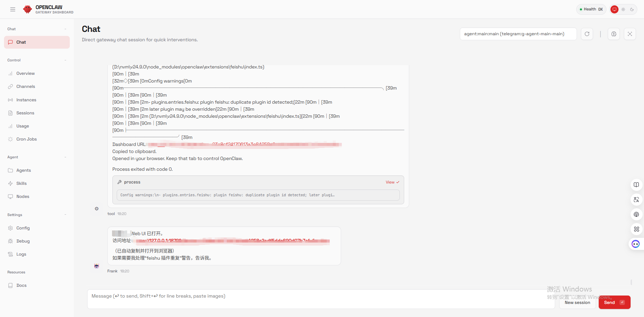Open Channels page
Image resolution: width=644 pixels, height=317 pixels.
coord(37,87)
